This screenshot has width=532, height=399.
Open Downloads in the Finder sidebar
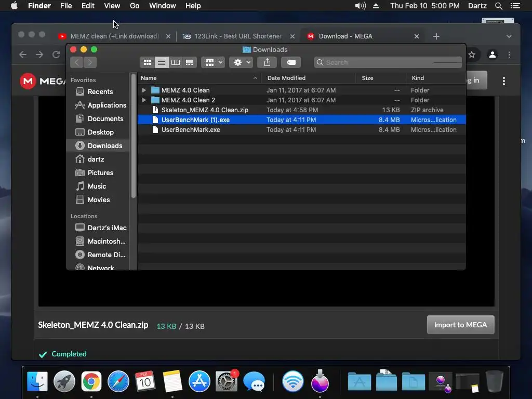pos(98,145)
